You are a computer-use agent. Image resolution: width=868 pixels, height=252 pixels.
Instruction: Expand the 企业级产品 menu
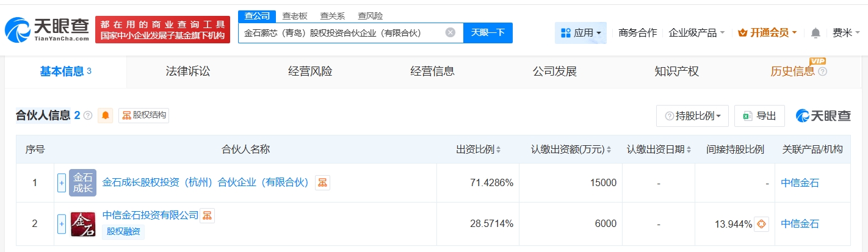point(696,33)
